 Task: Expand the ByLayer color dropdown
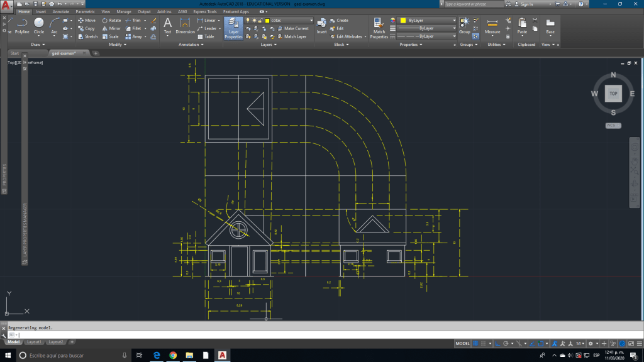tap(453, 20)
